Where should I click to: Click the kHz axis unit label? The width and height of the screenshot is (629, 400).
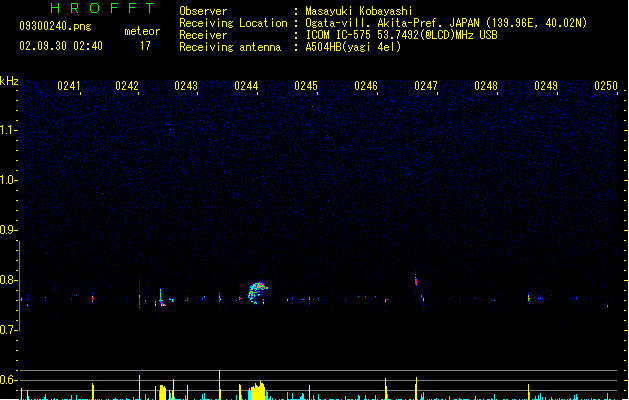point(9,81)
